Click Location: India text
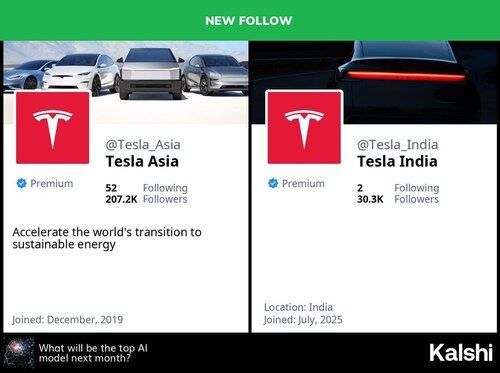The image size is (500, 373). click(298, 307)
